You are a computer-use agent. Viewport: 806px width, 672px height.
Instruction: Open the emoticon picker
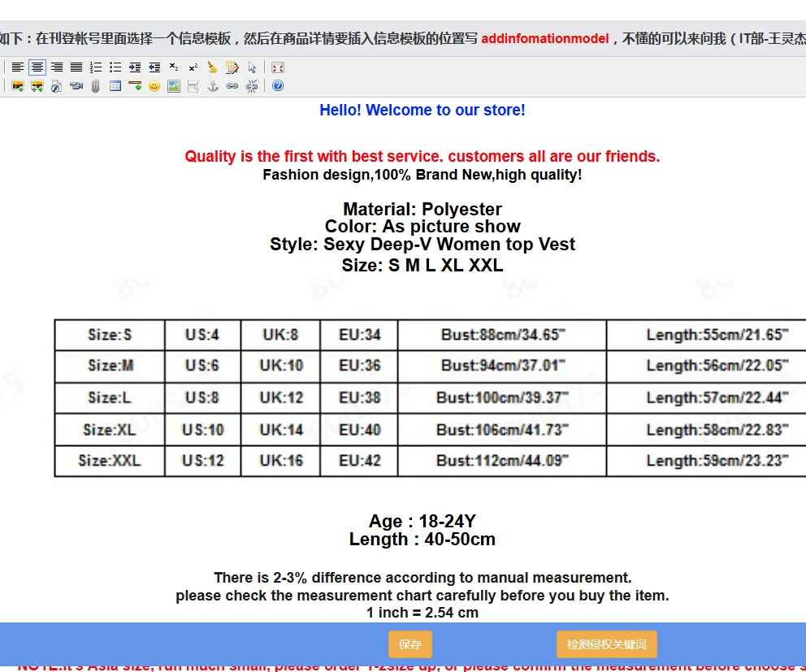154,86
